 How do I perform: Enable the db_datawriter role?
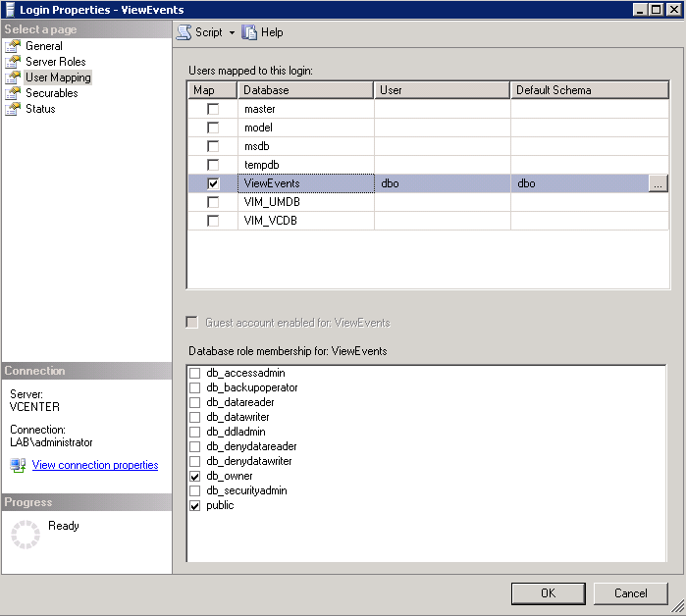coord(194,417)
